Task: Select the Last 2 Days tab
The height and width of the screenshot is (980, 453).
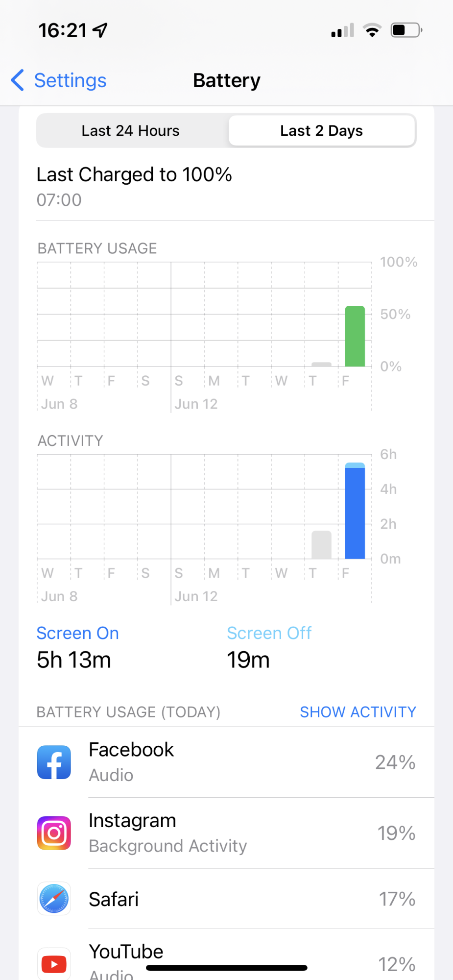Action: 322,131
